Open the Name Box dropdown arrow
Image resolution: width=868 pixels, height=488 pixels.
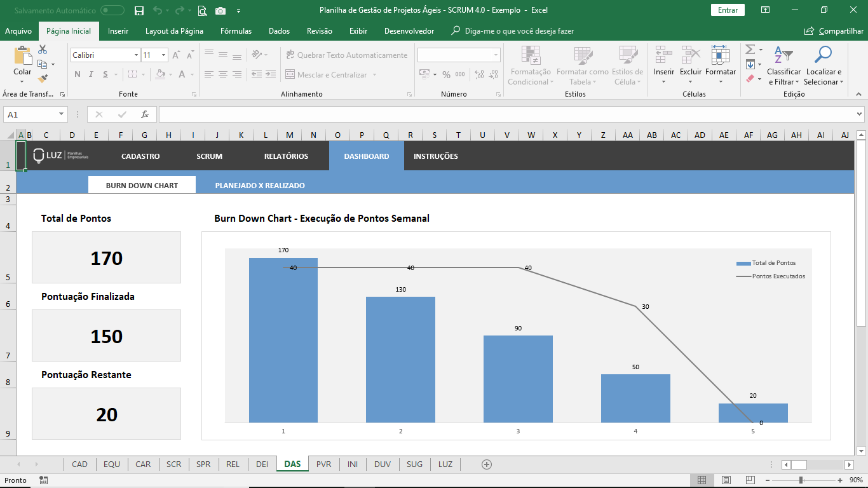[x=62, y=114]
